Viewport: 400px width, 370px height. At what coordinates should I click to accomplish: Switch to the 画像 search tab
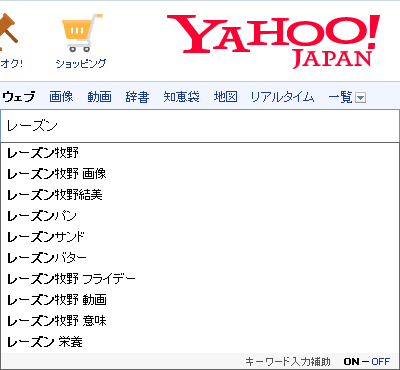coord(61,97)
